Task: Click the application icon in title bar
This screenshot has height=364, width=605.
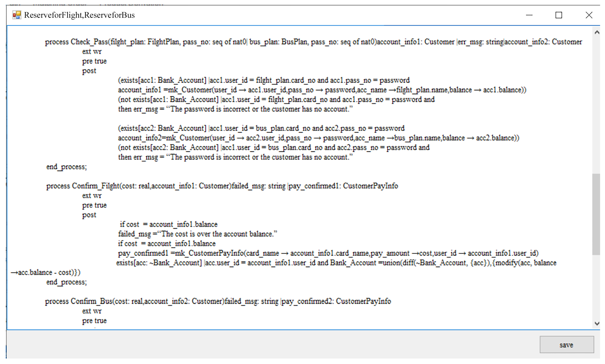Action: (x=17, y=15)
